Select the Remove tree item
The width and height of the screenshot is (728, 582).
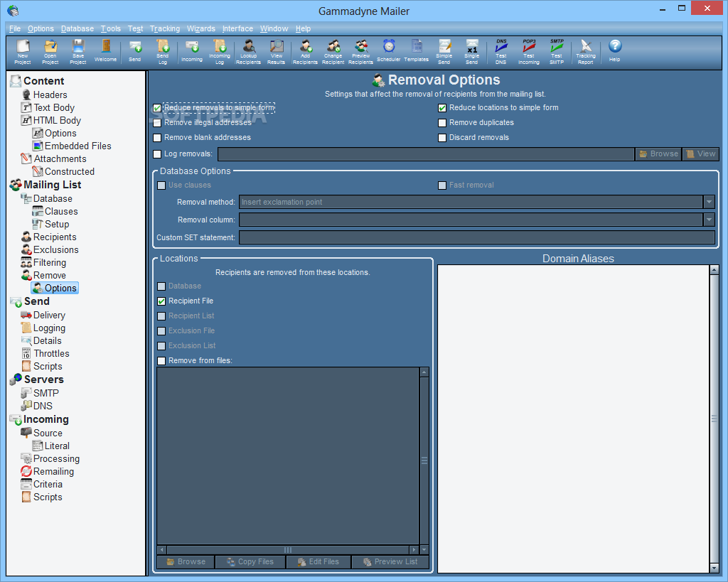[49, 275]
